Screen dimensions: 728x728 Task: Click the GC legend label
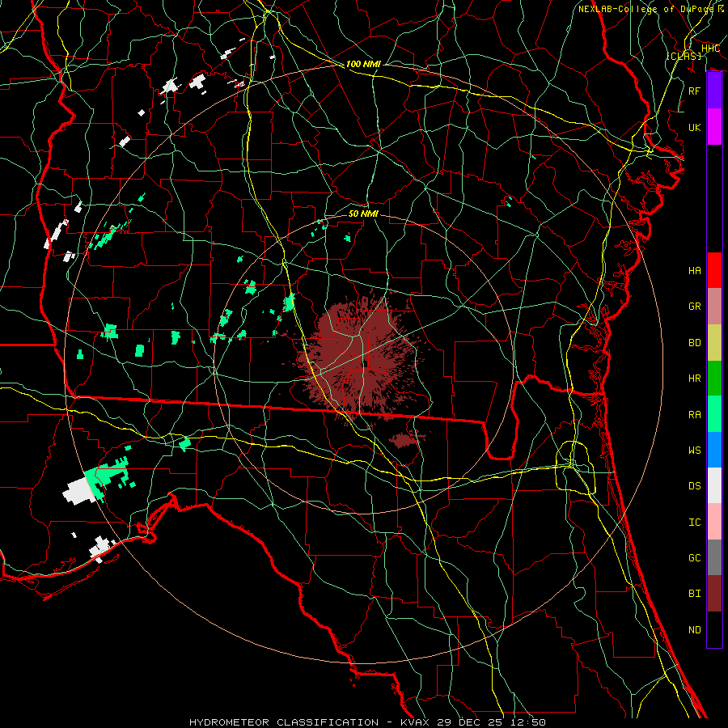click(694, 557)
